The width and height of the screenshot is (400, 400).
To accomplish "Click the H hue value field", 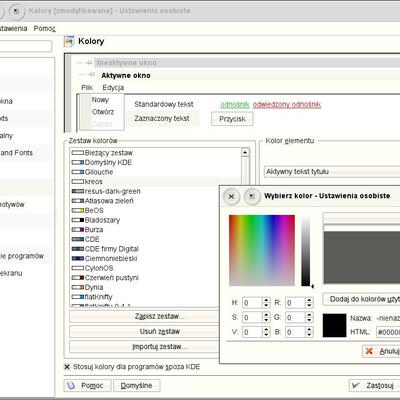I will coord(252,303).
